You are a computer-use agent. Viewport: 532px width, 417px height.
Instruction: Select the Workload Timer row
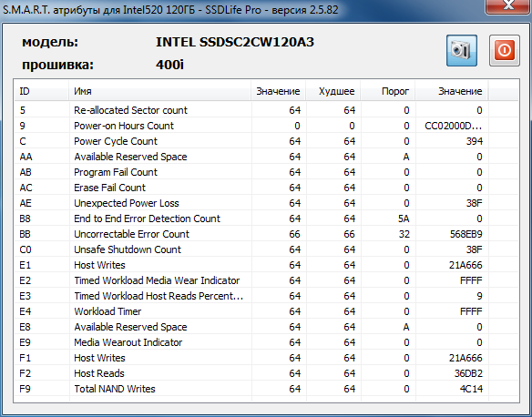(x=266, y=311)
